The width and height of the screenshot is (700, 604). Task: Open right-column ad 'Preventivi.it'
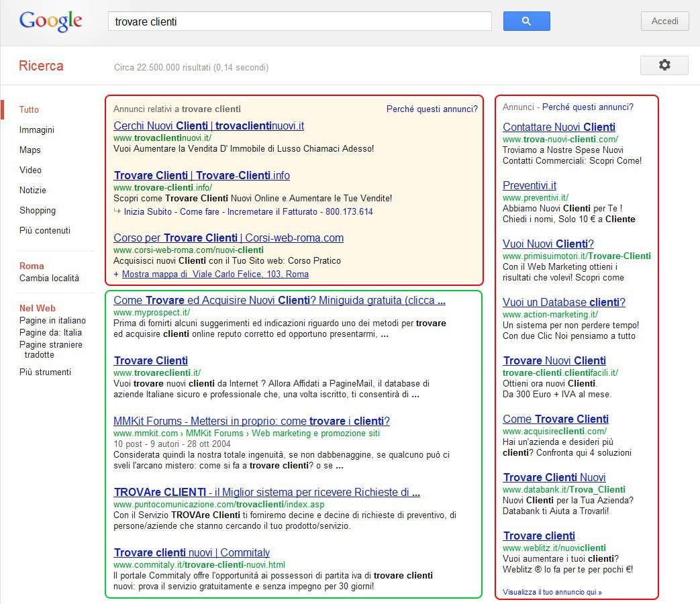pyautogui.click(x=530, y=186)
